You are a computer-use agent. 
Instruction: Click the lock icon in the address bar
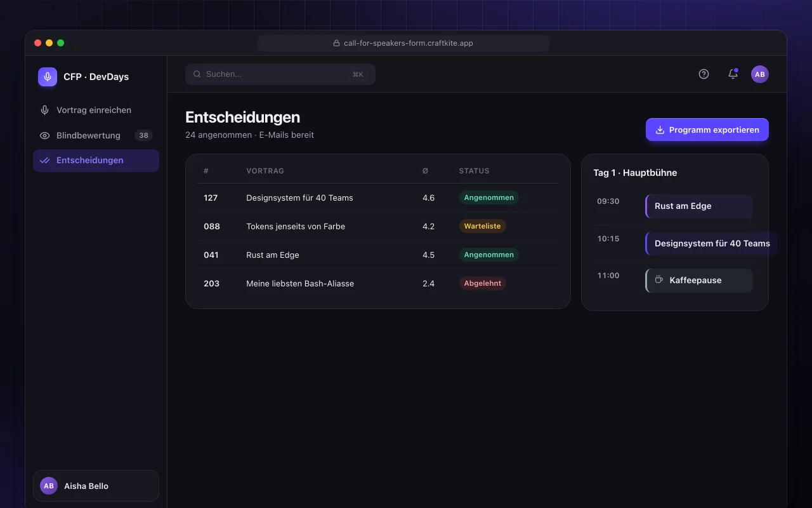(x=337, y=43)
